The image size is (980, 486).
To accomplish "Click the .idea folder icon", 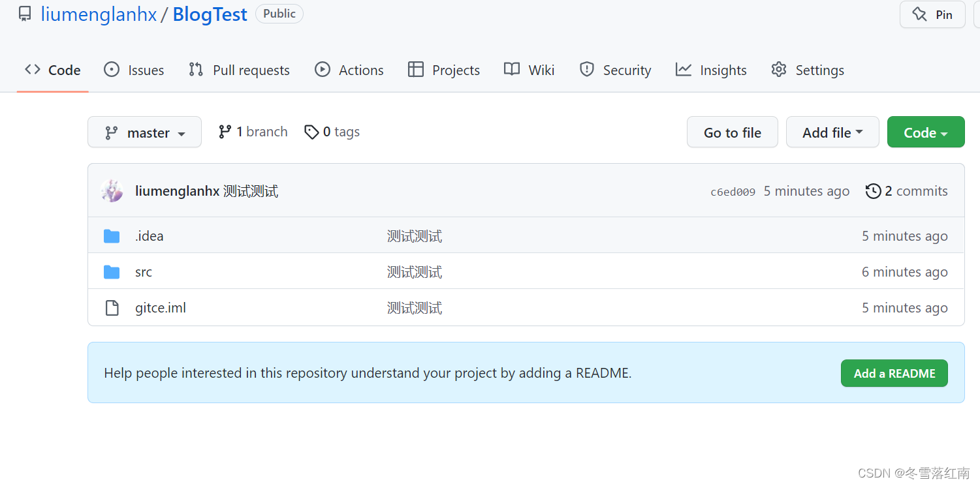I will [112, 236].
